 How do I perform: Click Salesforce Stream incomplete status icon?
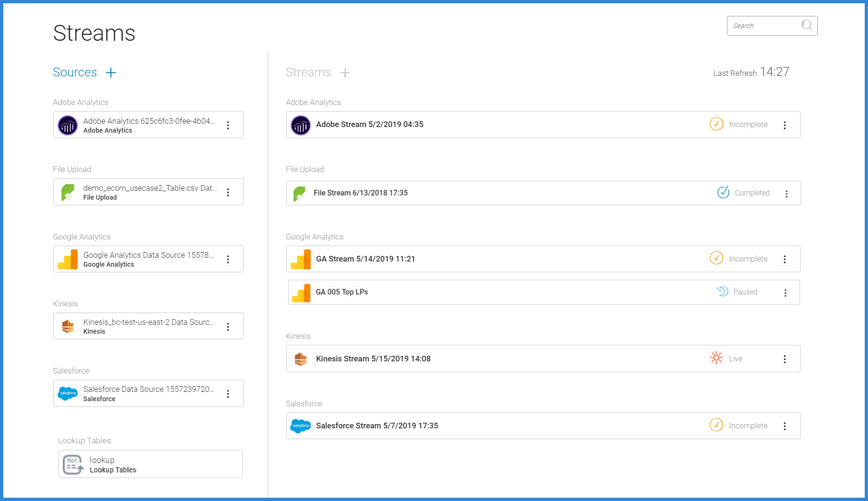click(716, 425)
